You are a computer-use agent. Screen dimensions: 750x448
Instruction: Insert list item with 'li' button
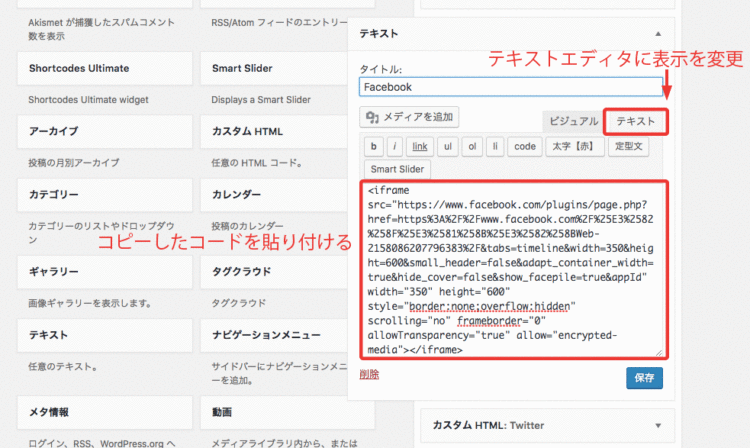[x=495, y=146]
